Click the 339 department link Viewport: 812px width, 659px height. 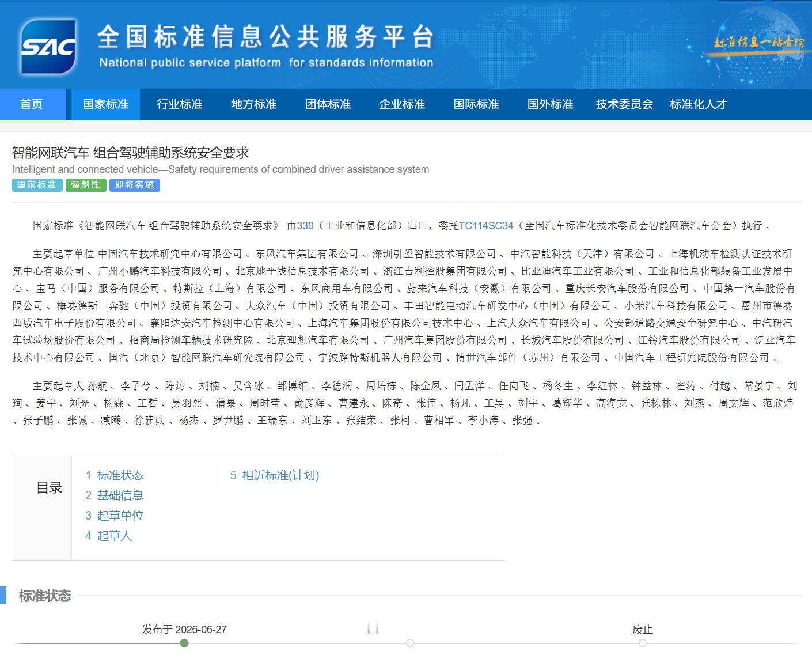[x=305, y=226]
